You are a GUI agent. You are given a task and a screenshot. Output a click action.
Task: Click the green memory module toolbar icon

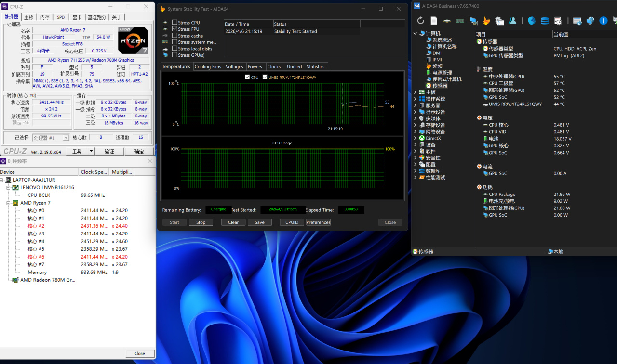coord(460,21)
